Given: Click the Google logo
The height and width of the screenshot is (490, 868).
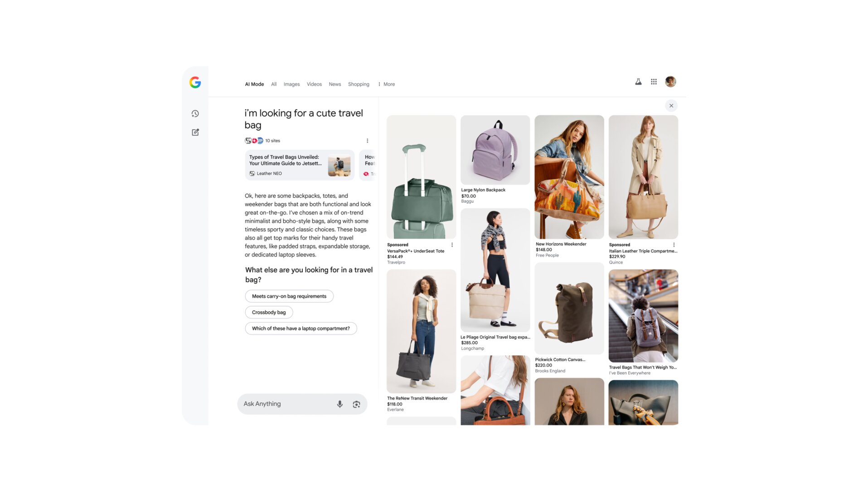Looking at the screenshot, I should [195, 82].
